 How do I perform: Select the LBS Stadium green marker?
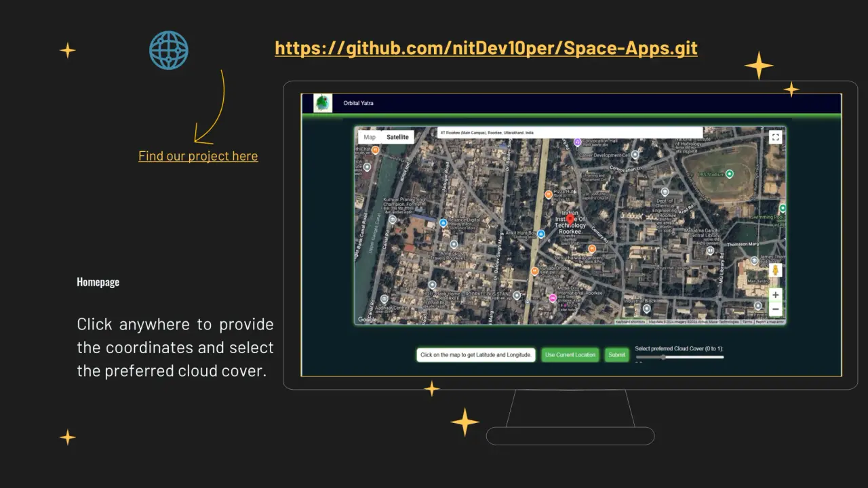click(729, 174)
